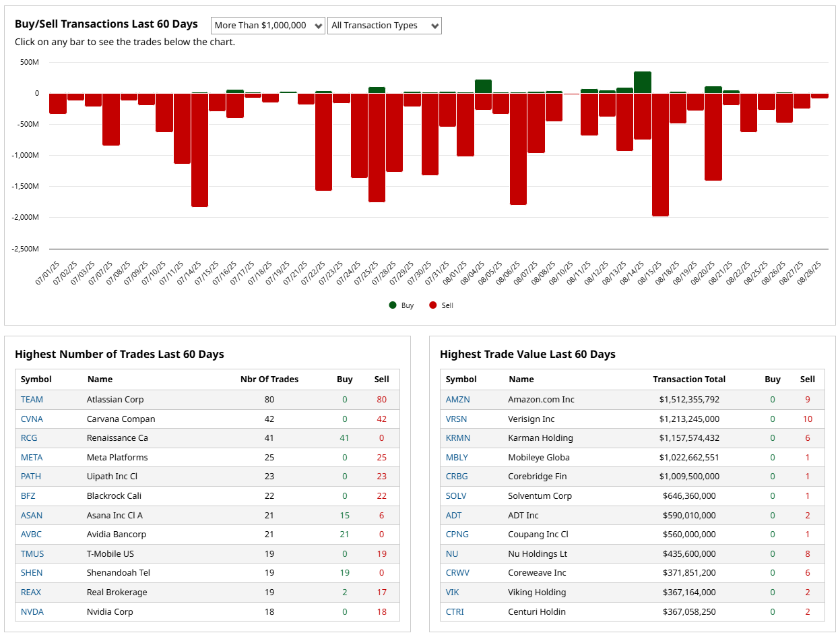The image size is (840, 637).
Task: Open the CTRI symbol link
Action: (455, 612)
